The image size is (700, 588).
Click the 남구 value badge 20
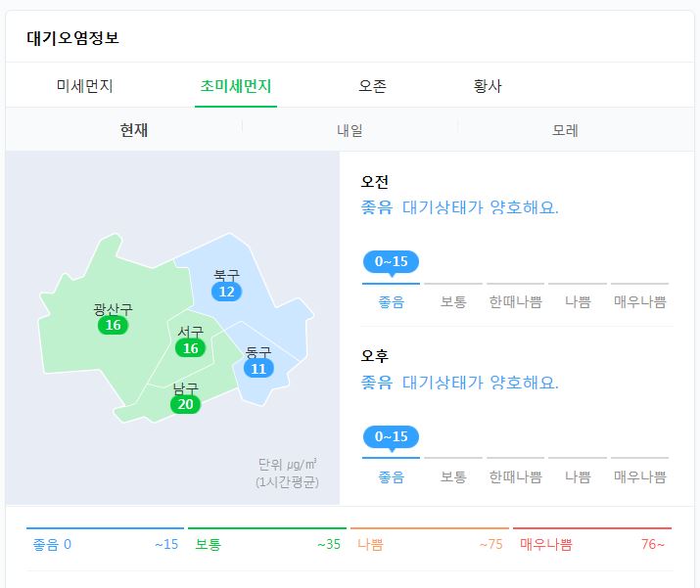pos(185,404)
